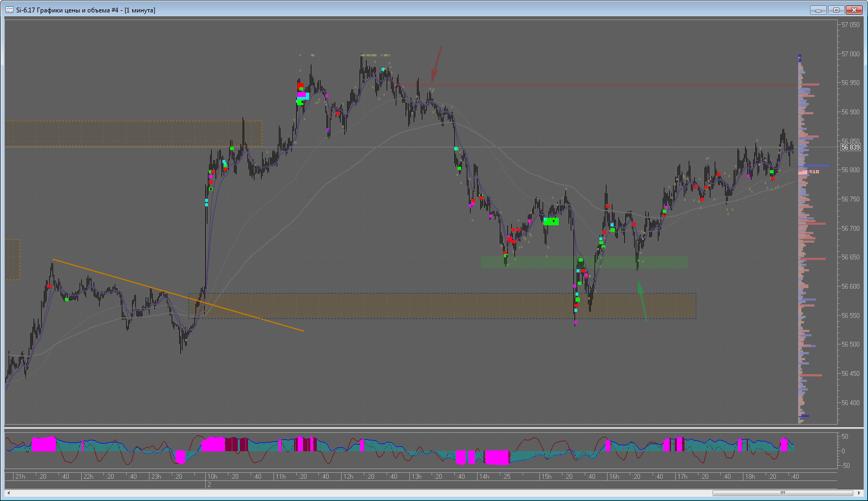The width and height of the screenshot is (868, 501).
Task: Click the 10h time axis label
Action: click(x=212, y=477)
